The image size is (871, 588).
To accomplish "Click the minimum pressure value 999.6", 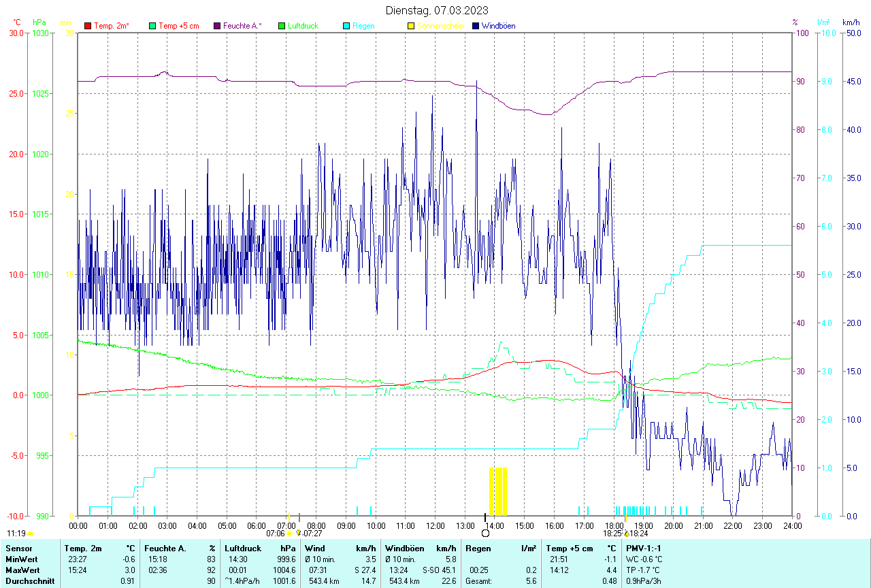I will 285,559.
